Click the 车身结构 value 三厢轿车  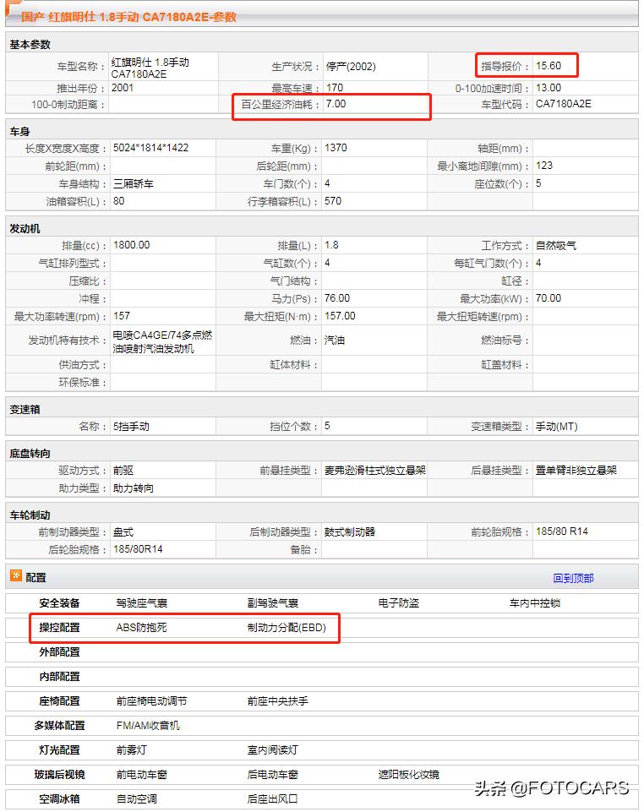point(134,183)
